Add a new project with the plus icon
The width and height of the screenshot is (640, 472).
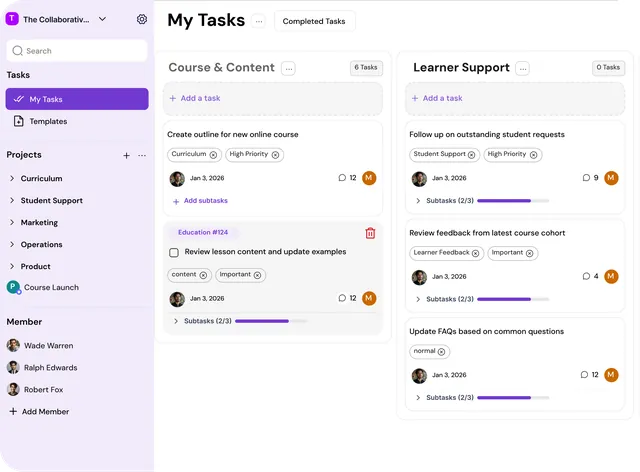(127, 156)
